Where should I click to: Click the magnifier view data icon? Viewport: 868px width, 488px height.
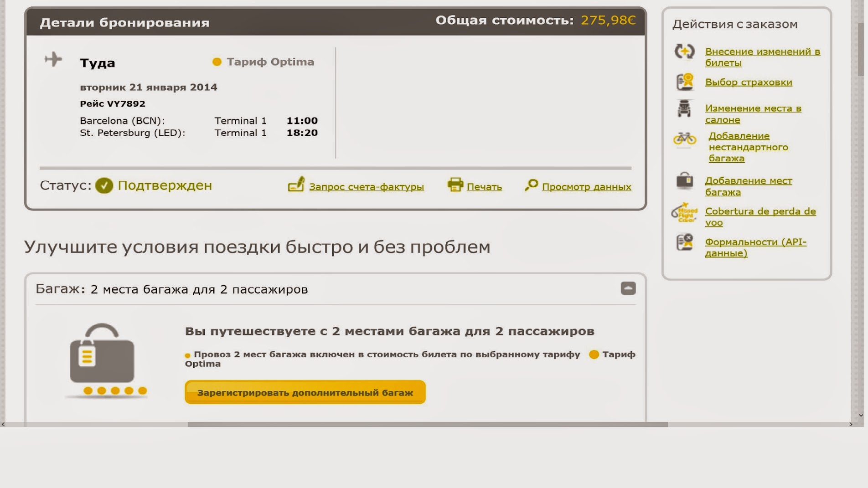point(531,185)
